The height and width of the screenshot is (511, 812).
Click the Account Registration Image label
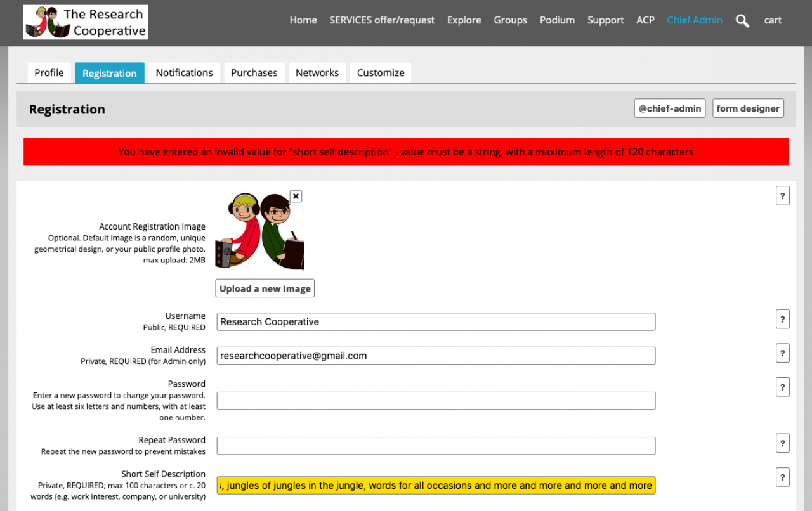click(x=152, y=226)
